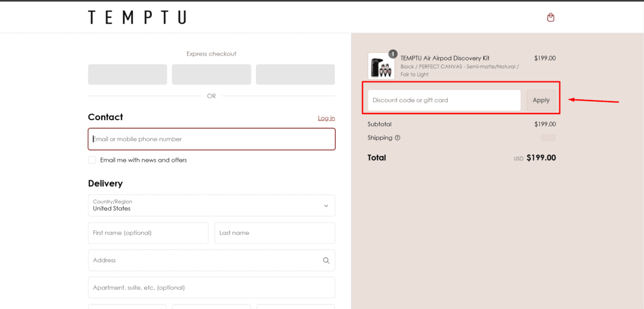
Task: Click the Address input field
Action: tap(211, 260)
